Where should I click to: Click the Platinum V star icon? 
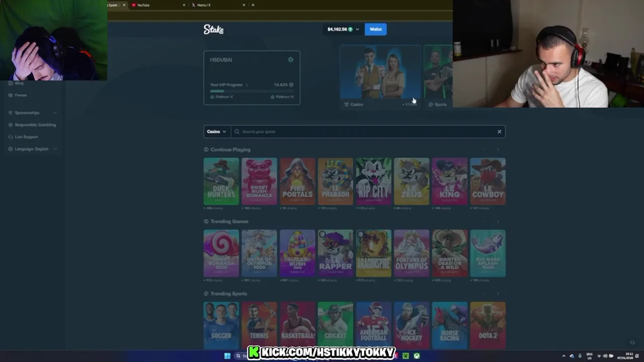click(212, 97)
